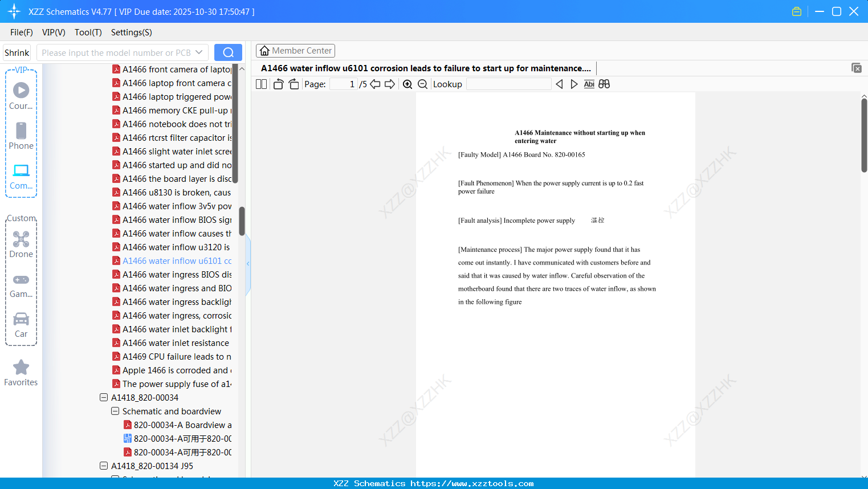Rotate the page counterclockwise
868x489 pixels.
[278, 84]
